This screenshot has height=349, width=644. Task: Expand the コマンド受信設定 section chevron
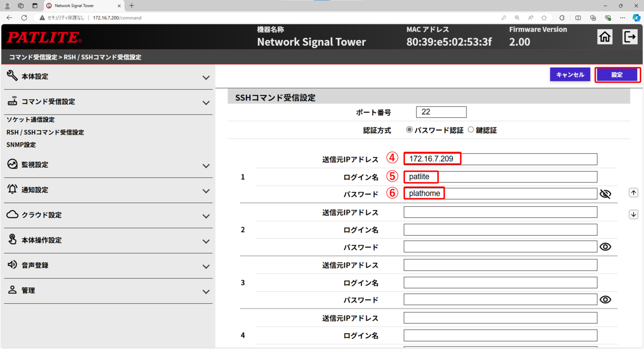tap(206, 102)
